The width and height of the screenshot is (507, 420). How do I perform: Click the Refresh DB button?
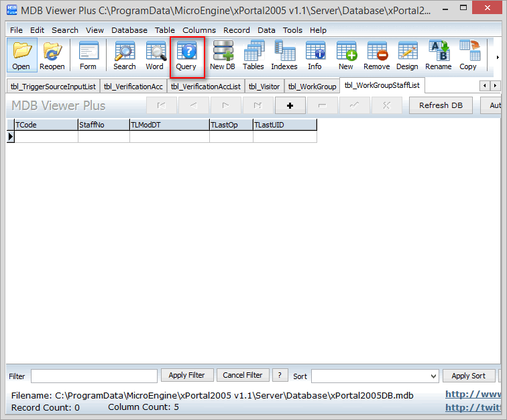(441, 105)
